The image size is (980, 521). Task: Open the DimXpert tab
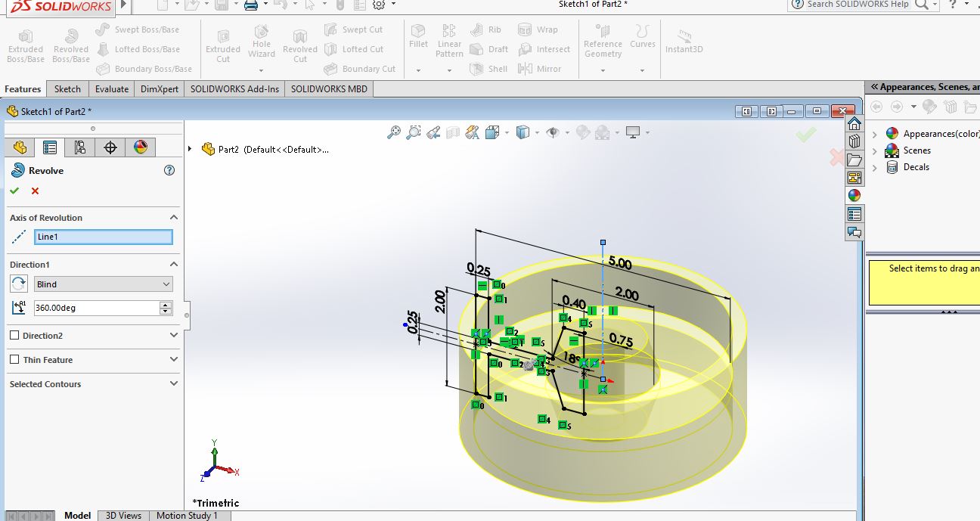[x=160, y=88]
